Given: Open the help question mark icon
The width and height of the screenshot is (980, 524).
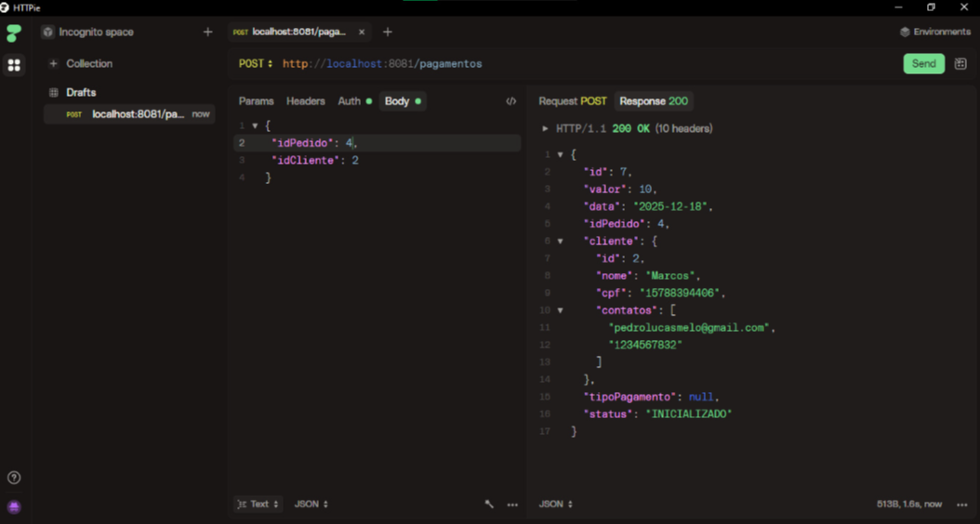Looking at the screenshot, I should click(x=14, y=478).
